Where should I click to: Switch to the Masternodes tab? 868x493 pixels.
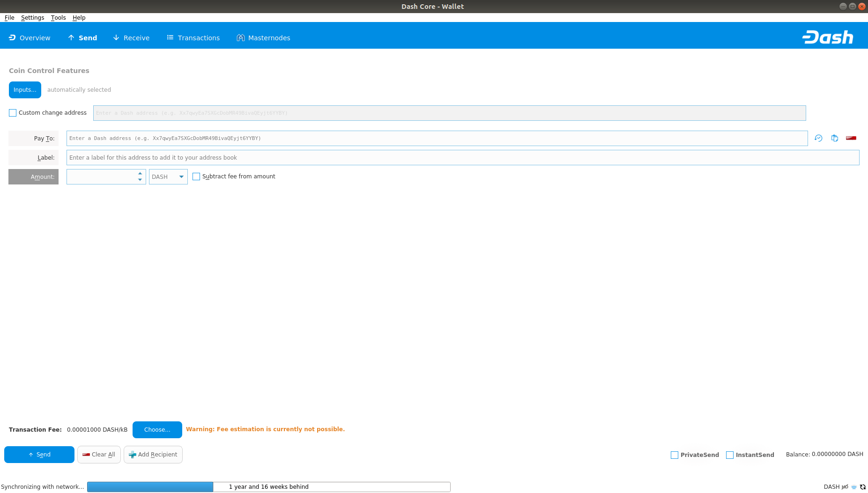pyautogui.click(x=263, y=38)
